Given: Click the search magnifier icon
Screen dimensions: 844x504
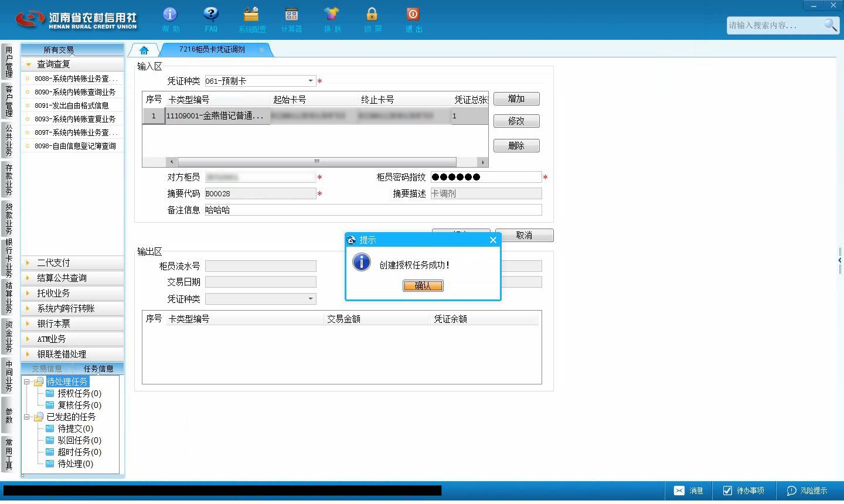Looking at the screenshot, I should point(831,25).
